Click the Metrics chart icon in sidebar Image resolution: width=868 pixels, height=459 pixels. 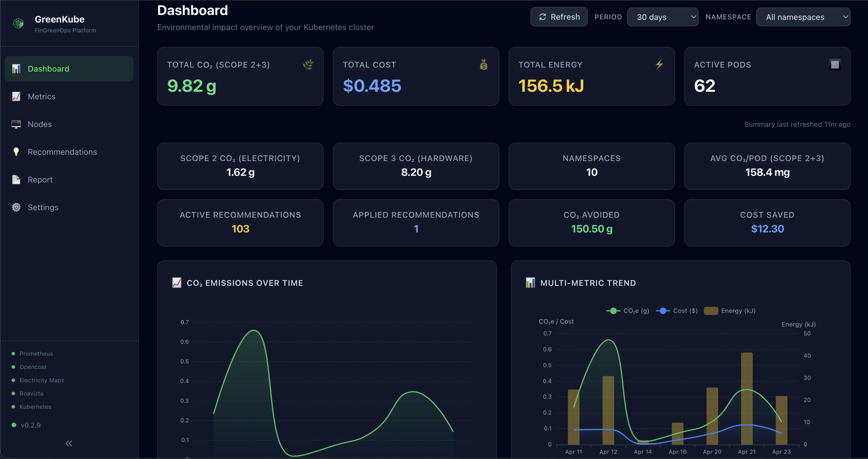[16, 96]
